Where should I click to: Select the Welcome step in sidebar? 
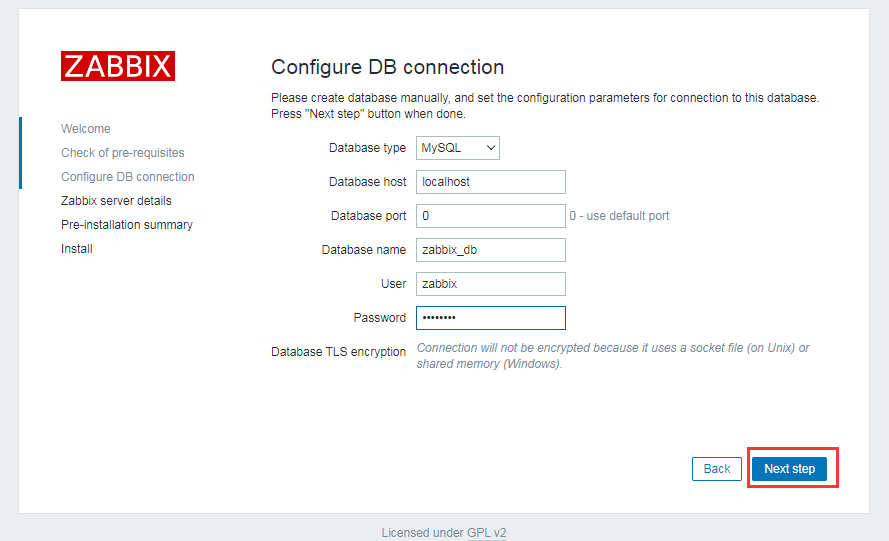click(x=86, y=129)
